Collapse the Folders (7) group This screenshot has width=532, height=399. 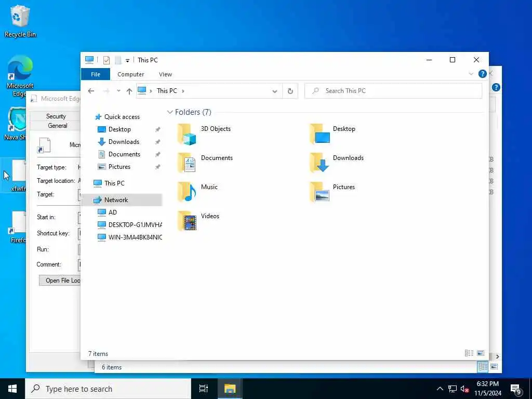tap(170, 112)
